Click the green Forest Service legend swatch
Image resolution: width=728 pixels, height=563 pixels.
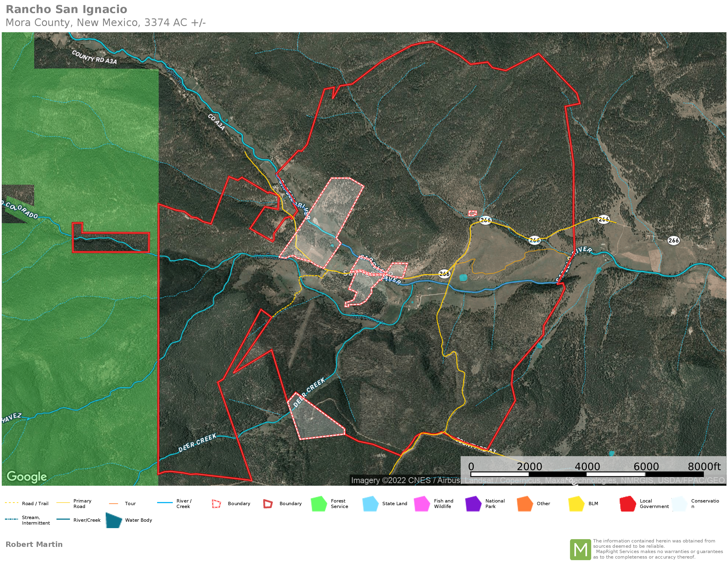(318, 504)
